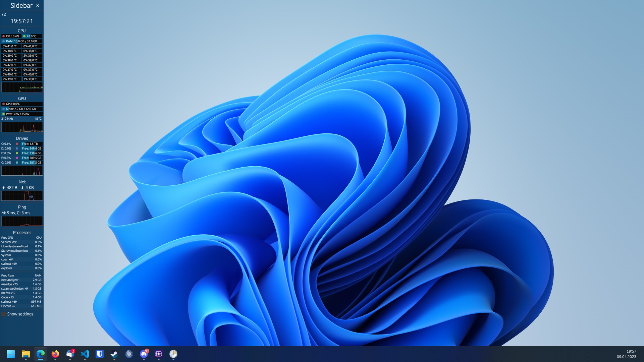Enable the Show settings checkbox
The height and width of the screenshot is (362, 644).
4,314
